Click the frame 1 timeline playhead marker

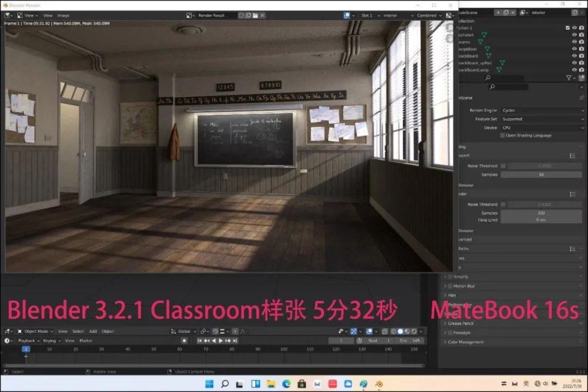tap(26, 349)
